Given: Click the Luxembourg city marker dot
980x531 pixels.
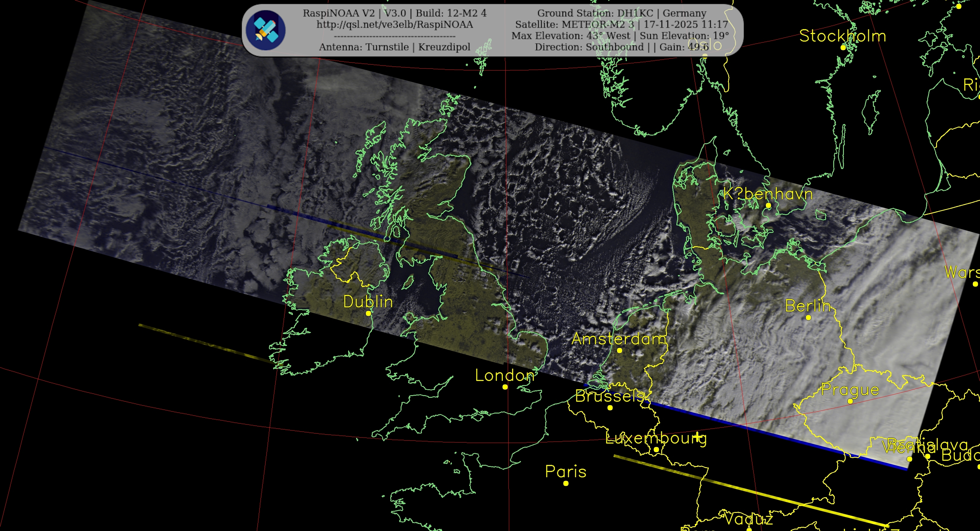Looking at the screenshot, I should coord(656,449).
